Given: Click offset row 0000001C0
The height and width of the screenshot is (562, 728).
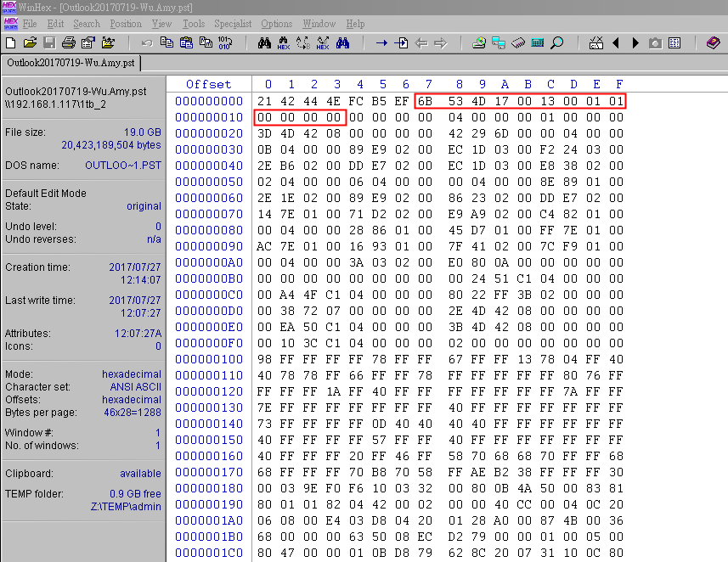Looking at the screenshot, I should [209, 553].
